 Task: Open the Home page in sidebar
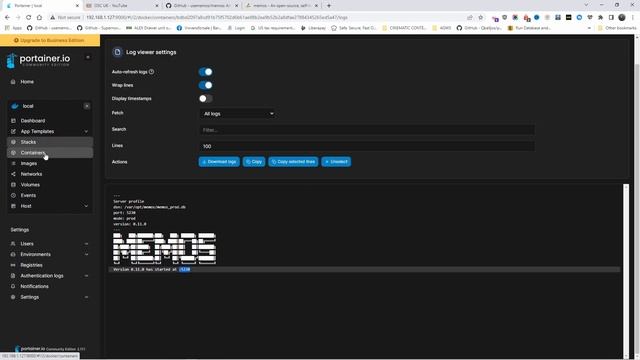tap(27, 82)
